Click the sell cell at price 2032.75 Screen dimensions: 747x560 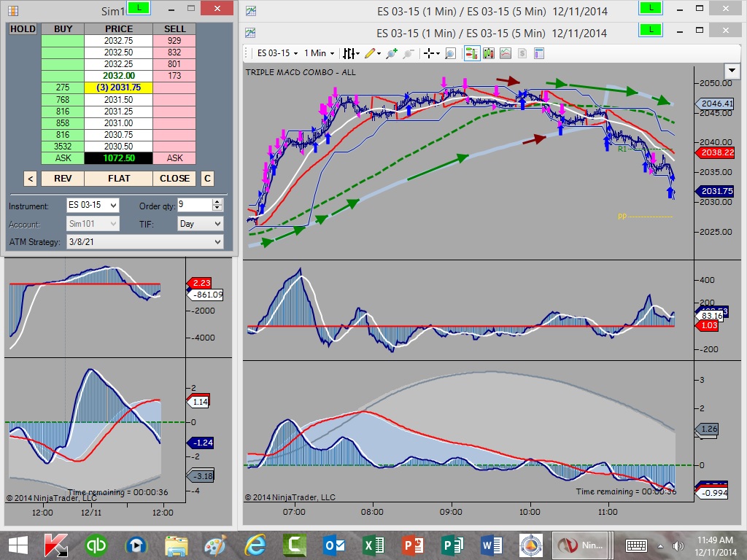click(174, 41)
